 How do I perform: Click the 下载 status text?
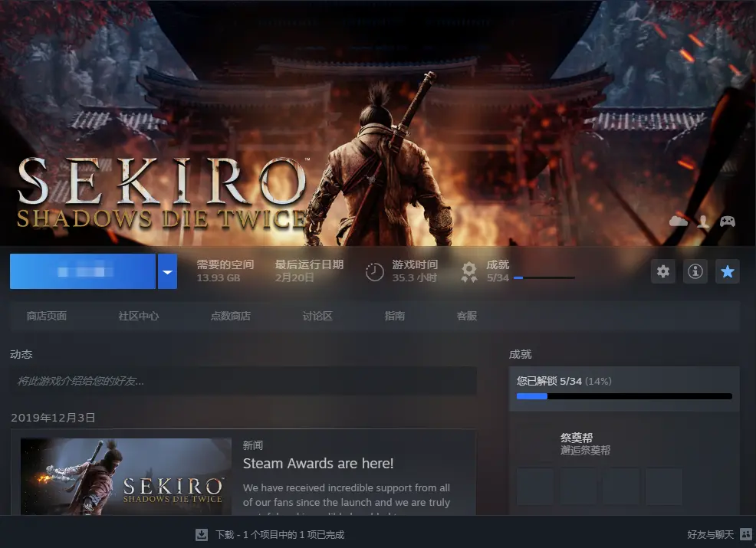tap(280, 534)
